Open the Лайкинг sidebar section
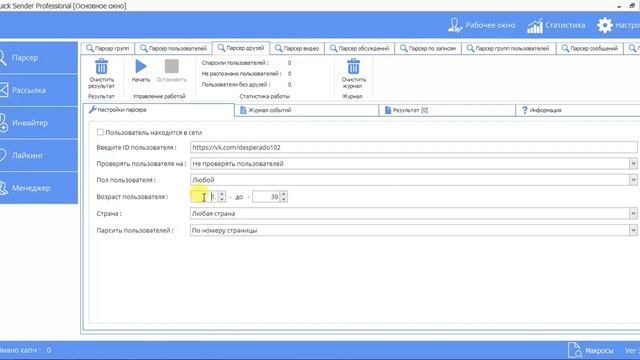This screenshot has width=640, height=360. coord(38,156)
